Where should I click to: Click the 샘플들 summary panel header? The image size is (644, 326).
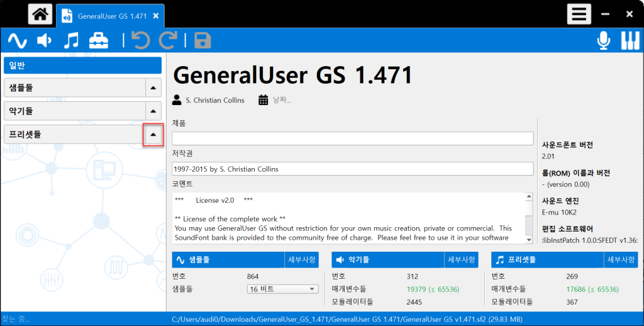228,260
